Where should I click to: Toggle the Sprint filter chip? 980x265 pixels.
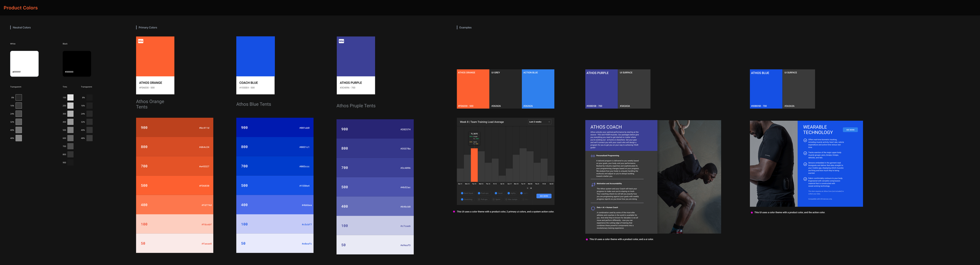[x=497, y=200]
